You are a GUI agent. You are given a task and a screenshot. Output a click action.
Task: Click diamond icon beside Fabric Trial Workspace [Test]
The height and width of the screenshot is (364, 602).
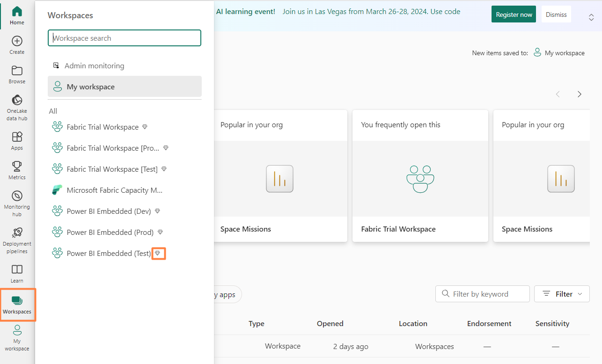[x=164, y=169]
